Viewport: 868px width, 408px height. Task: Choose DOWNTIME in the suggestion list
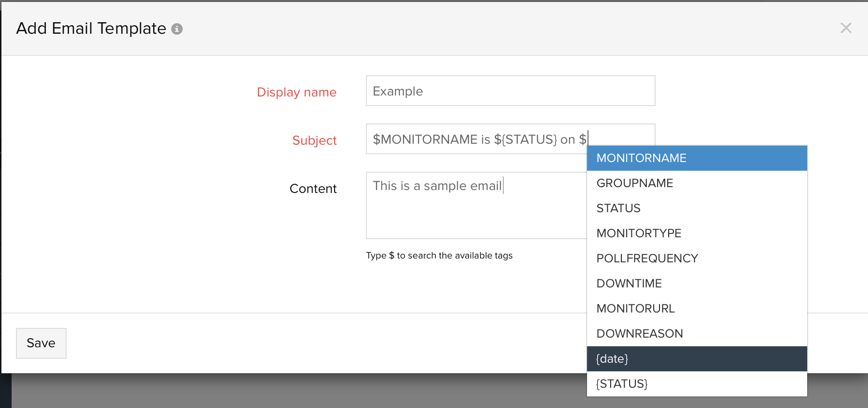pos(696,284)
